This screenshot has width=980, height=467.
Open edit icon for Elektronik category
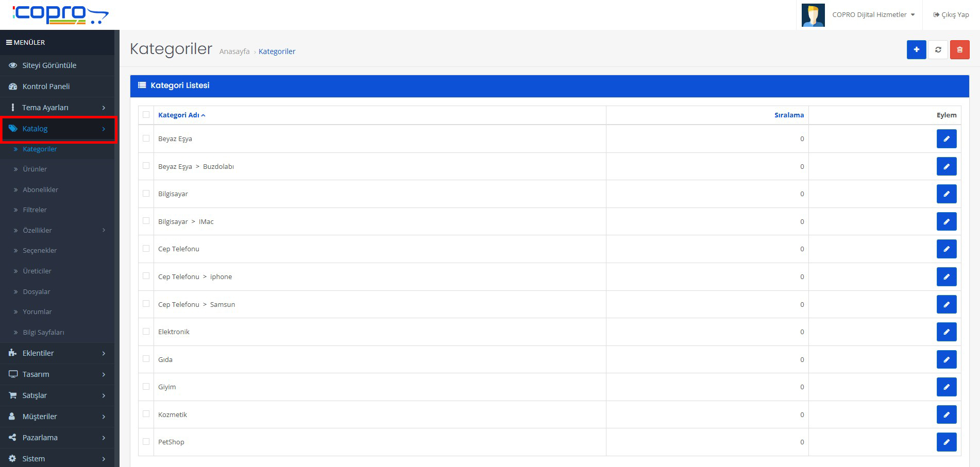coord(946,332)
